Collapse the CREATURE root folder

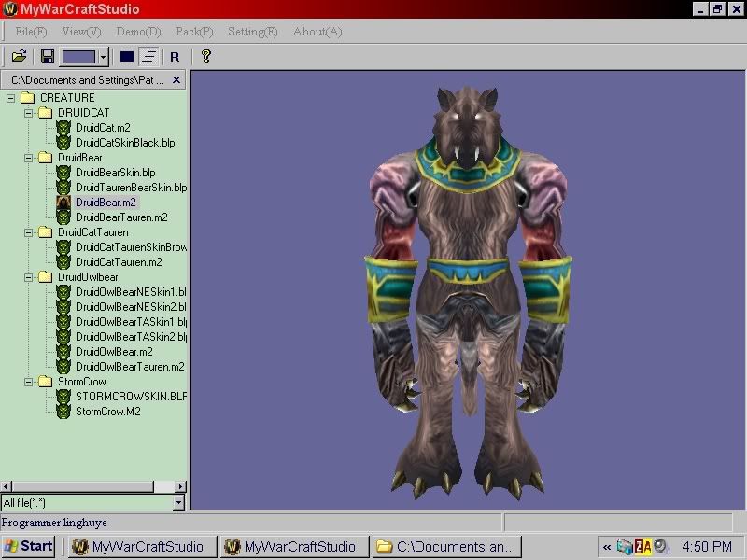coord(10,98)
